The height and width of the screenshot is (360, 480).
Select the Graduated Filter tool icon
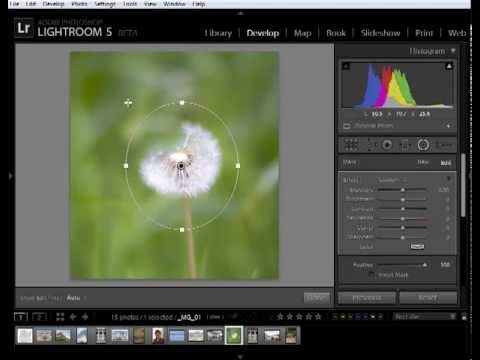point(405,145)
